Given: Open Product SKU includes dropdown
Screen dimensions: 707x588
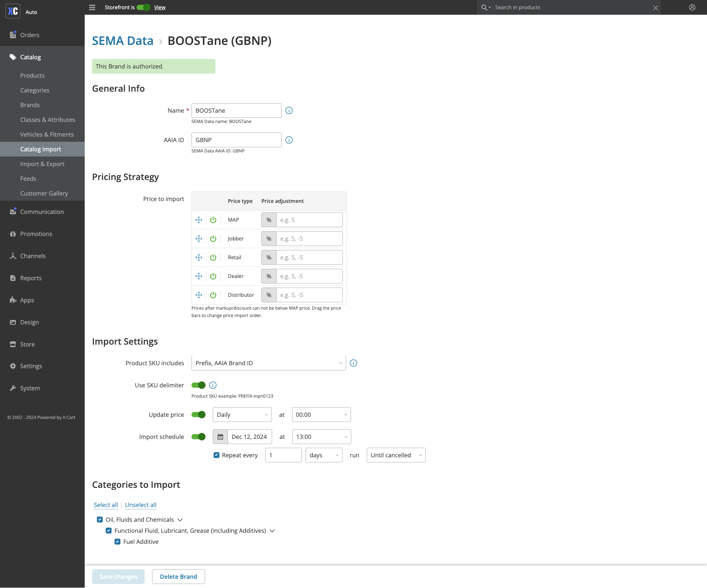Looking at the screenshot, I should coord(269,363).
